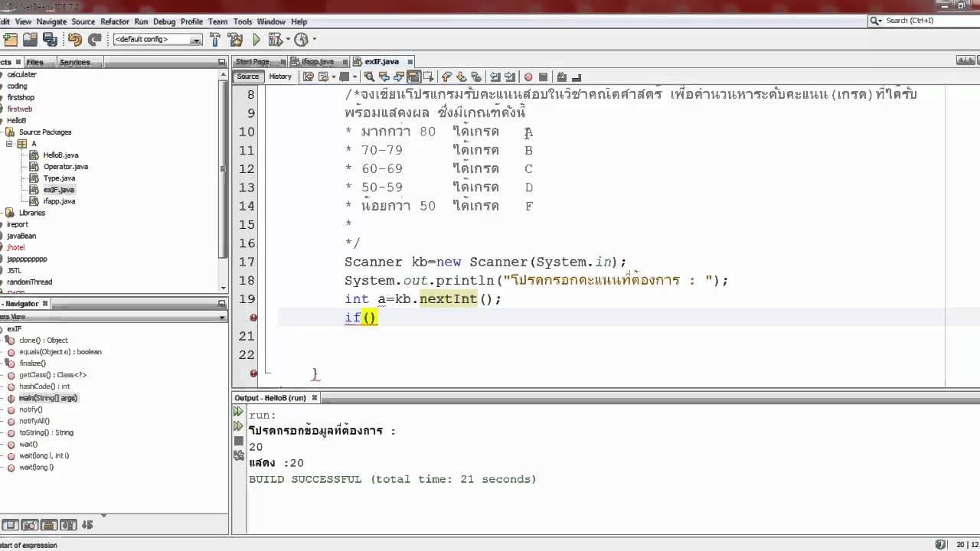Select Operator.java in the project tree
The height and width of the screenshot is (551, 980).
coord(66,167)
